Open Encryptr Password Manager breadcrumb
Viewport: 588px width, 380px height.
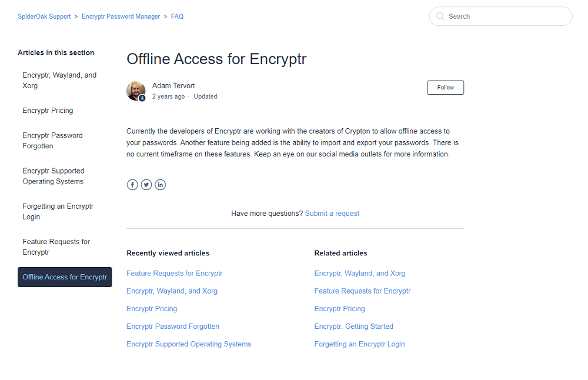[x=121, y=16]
